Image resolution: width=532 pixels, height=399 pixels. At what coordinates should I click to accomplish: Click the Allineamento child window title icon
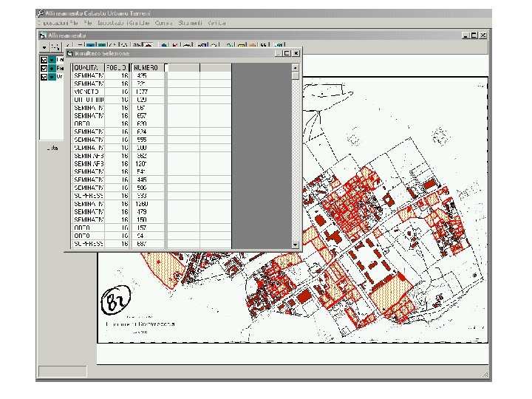tap(43, 35)
